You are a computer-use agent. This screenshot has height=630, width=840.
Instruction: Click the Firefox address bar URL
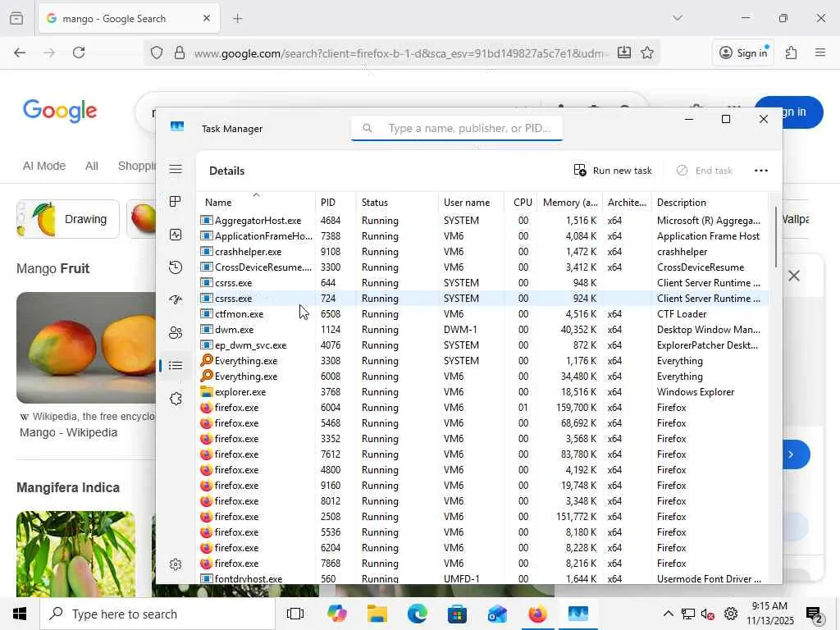pyautogui.click(x=402, y=53)
